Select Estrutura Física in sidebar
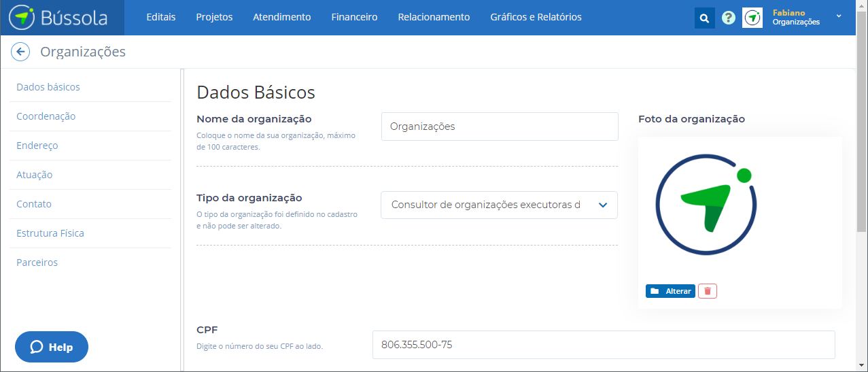Viewport: 868px width, 372px height. 50,233
